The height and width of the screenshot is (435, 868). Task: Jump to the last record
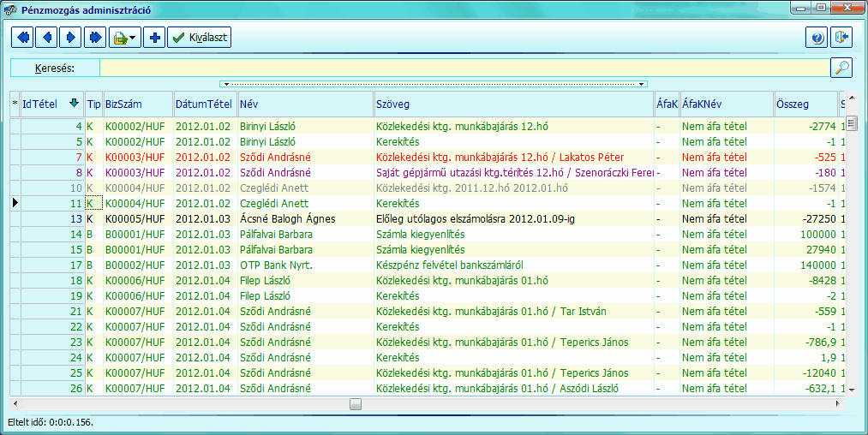point(94,38)
